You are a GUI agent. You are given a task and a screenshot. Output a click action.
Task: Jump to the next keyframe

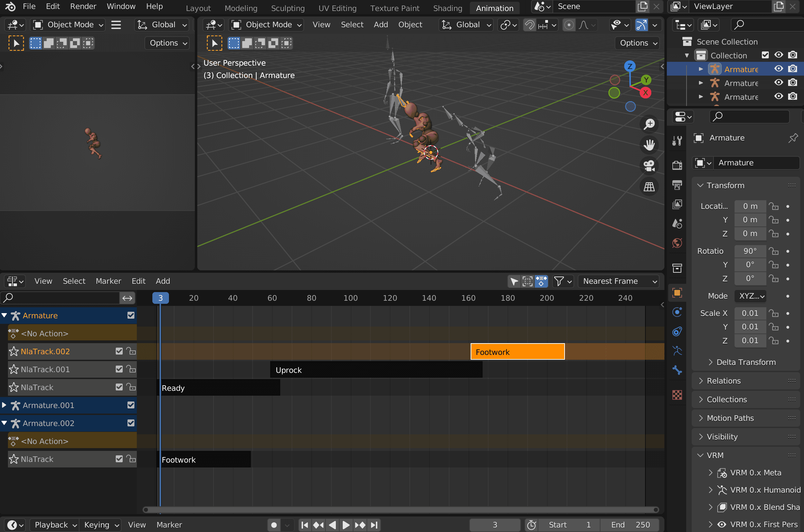click(x=360, y=525)
